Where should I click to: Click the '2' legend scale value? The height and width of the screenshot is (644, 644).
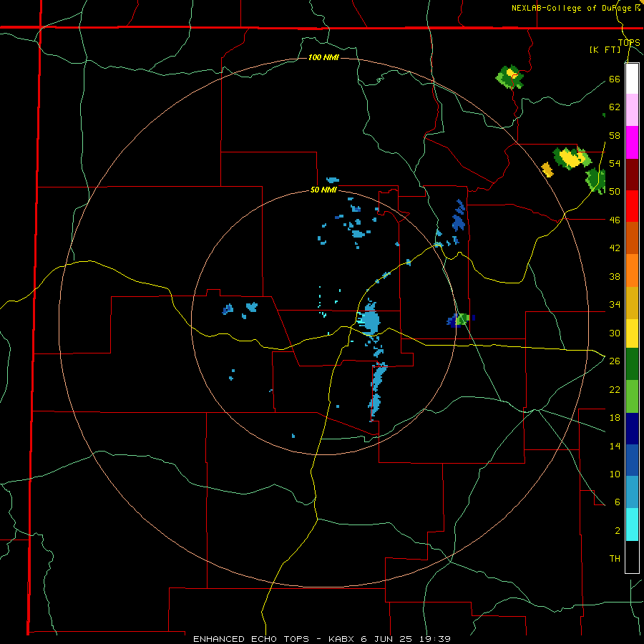(617, 531)
